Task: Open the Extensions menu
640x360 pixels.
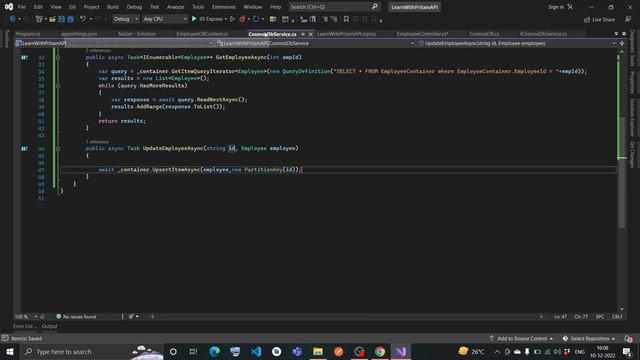Action: [223, 7]
